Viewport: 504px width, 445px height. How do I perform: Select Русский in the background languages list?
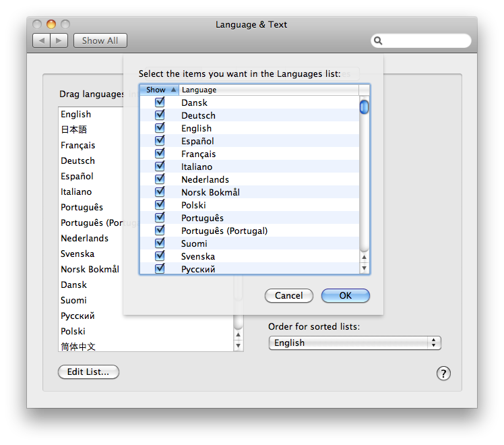[77, 316]
